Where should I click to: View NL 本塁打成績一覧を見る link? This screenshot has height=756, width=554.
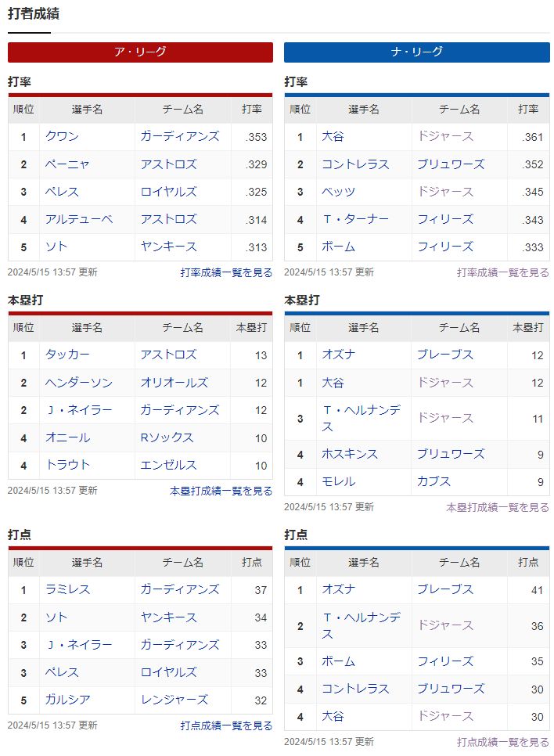tap(498, 507)
